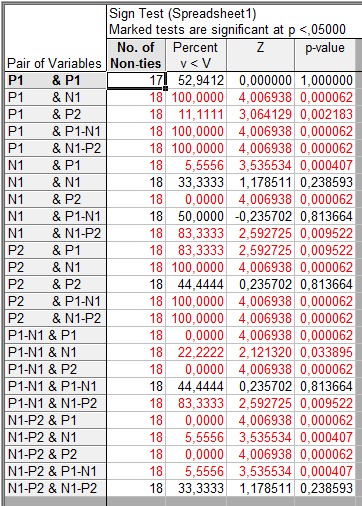Select the 'P1 & N1' row header
Image resolution: width=362 pixels, height=506 pixels.
(56, 97)
